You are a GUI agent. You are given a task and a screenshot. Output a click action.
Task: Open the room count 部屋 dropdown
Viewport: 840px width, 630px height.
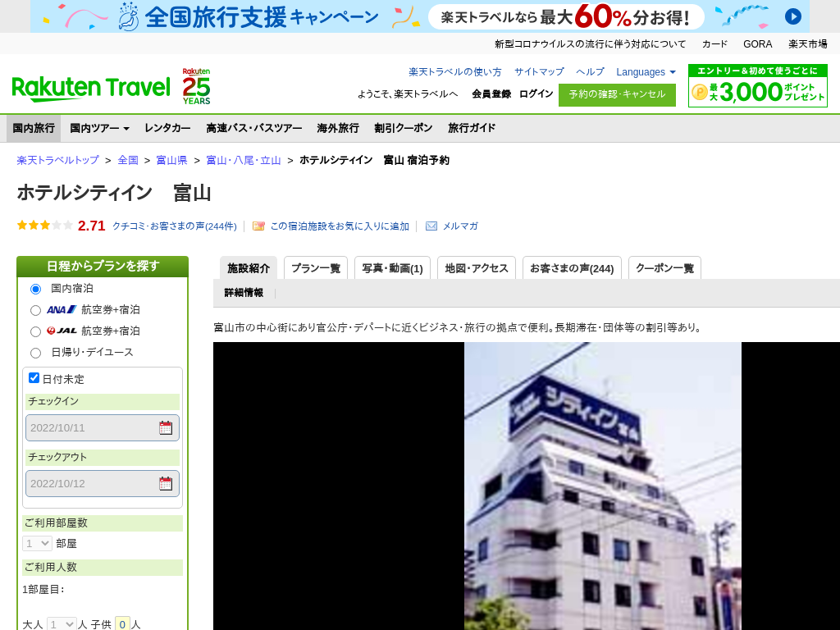pyautogui.click(x=37, y=543)
